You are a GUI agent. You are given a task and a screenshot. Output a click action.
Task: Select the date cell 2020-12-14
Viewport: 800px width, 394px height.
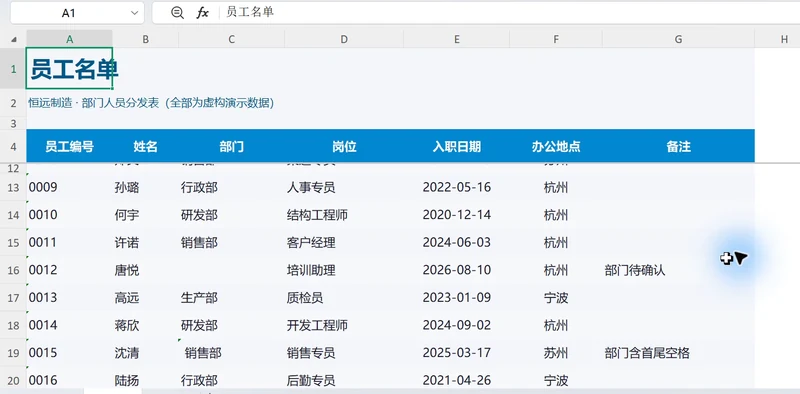coord(457,215)
